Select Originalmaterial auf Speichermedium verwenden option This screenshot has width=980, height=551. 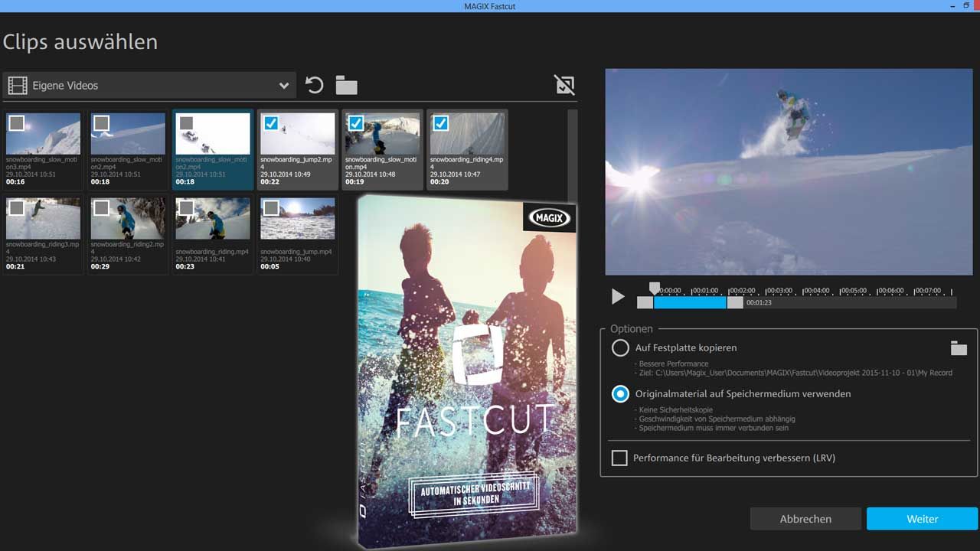(620, 394)
